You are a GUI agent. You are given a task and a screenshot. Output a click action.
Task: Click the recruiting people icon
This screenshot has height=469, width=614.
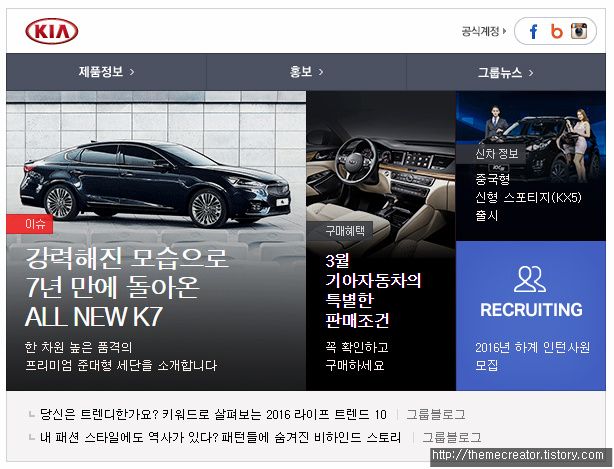[530, 279]
